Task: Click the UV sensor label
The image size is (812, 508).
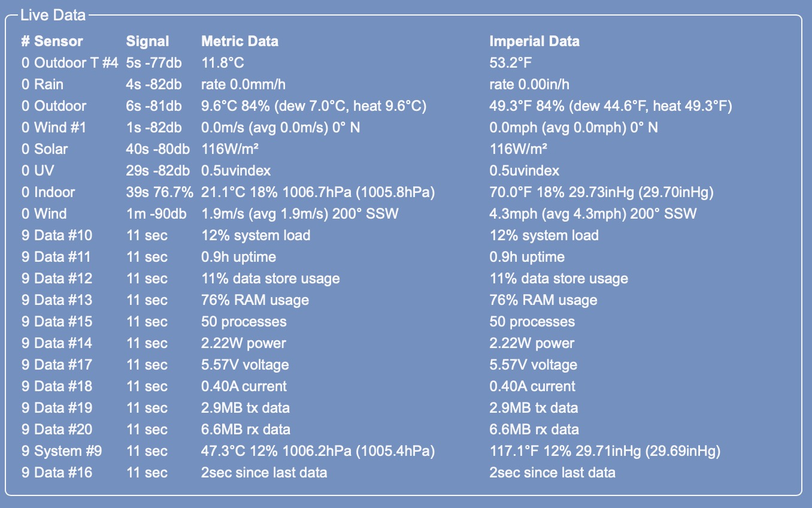Action: click(x=44, y=171)
